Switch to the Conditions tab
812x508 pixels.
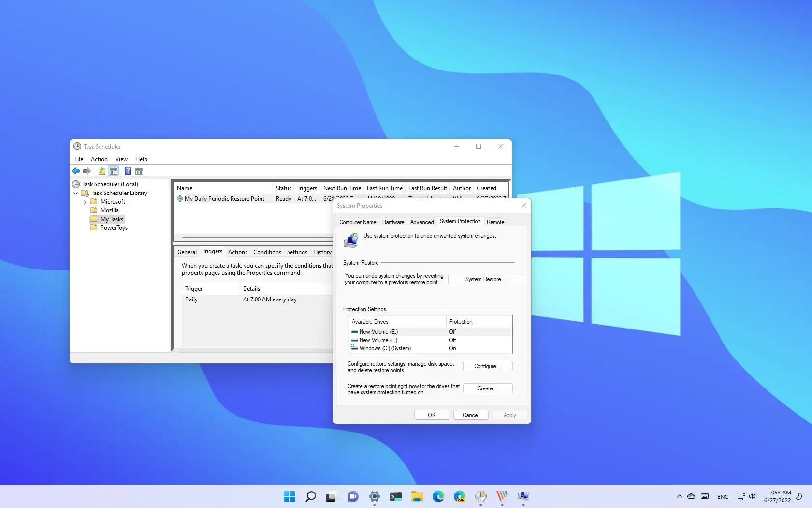tap(267, 252)
